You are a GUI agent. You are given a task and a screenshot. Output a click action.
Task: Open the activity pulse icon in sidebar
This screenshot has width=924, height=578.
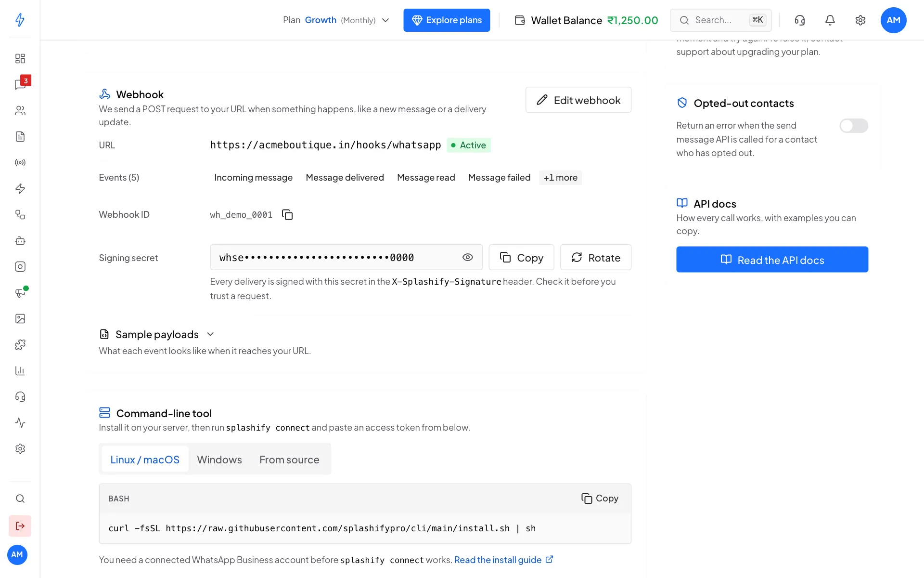click(x=20, y=422)
